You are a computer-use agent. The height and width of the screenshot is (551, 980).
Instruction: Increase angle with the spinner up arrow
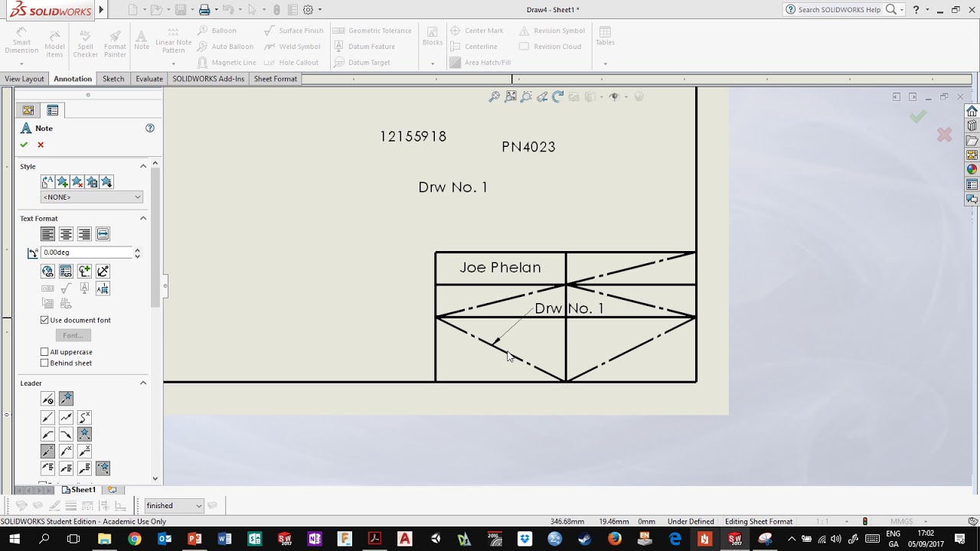[137, 249]
